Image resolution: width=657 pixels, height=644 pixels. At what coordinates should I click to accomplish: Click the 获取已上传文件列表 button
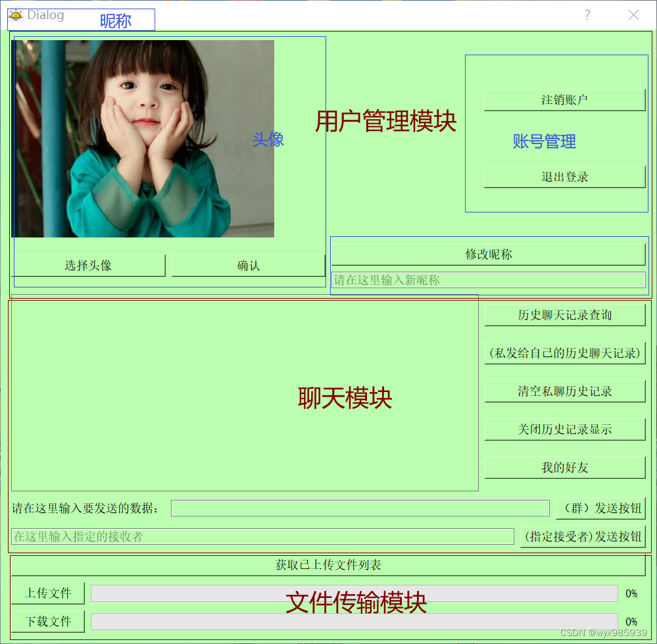[x=328, y=565]
